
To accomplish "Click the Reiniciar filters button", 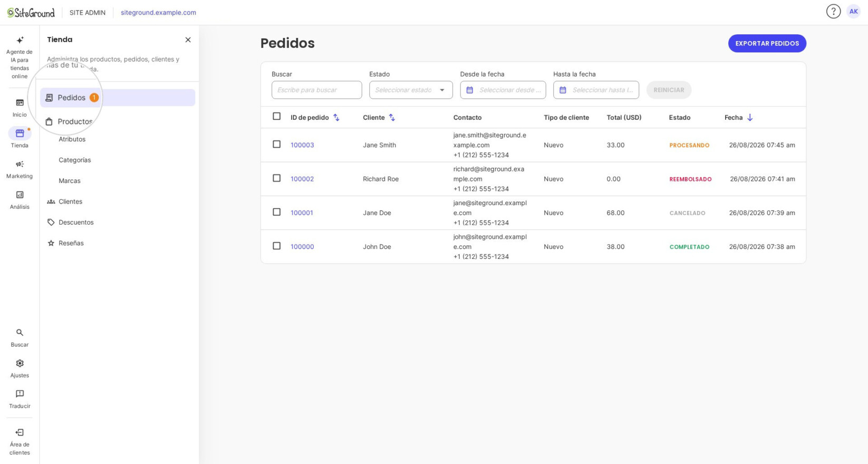I will point(669,90).
